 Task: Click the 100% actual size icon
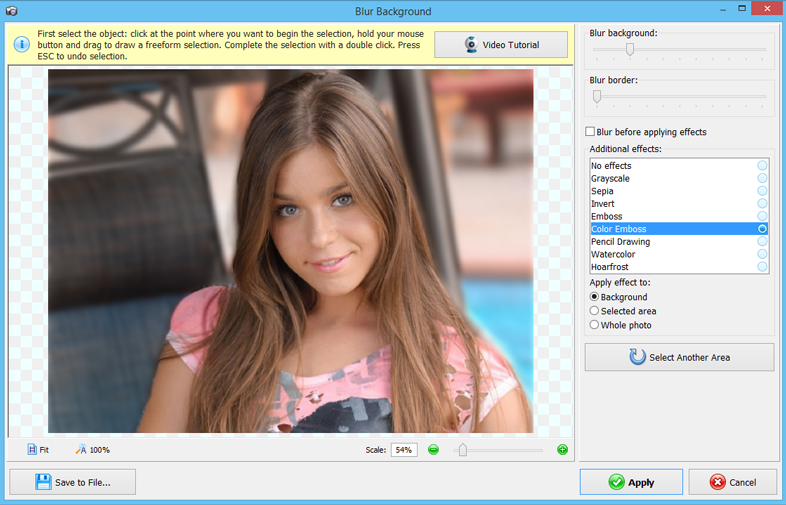pos(81,449)
